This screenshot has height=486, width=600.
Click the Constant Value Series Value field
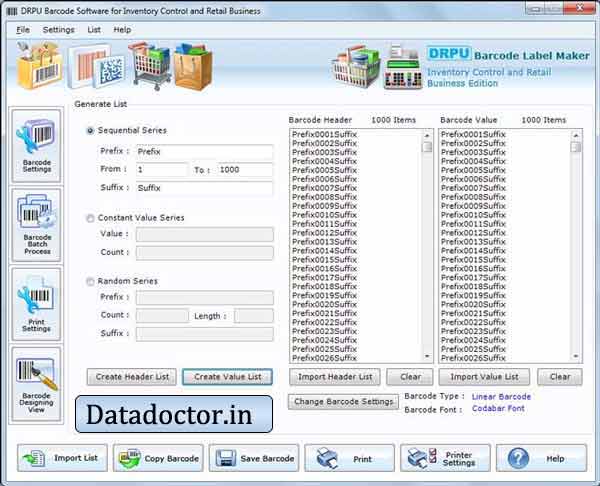point(204,234)
